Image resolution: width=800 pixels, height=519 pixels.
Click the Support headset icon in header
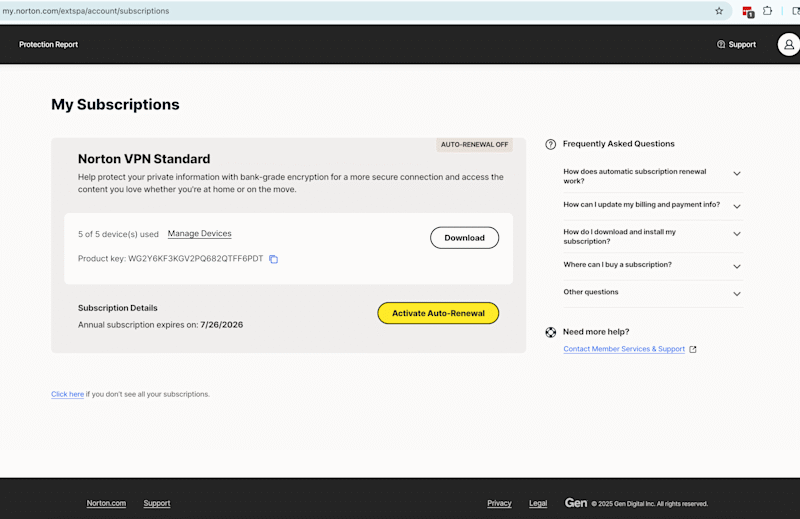click(721, 44)
